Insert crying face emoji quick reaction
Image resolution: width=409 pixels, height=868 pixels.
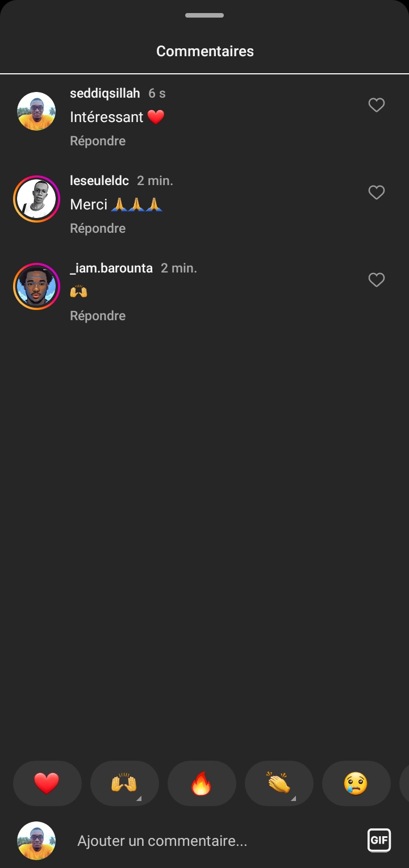(356, 783)
